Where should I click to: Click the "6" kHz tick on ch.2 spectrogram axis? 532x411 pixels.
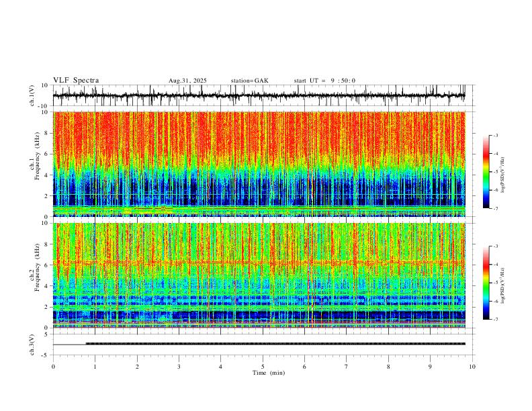[48, 265]
